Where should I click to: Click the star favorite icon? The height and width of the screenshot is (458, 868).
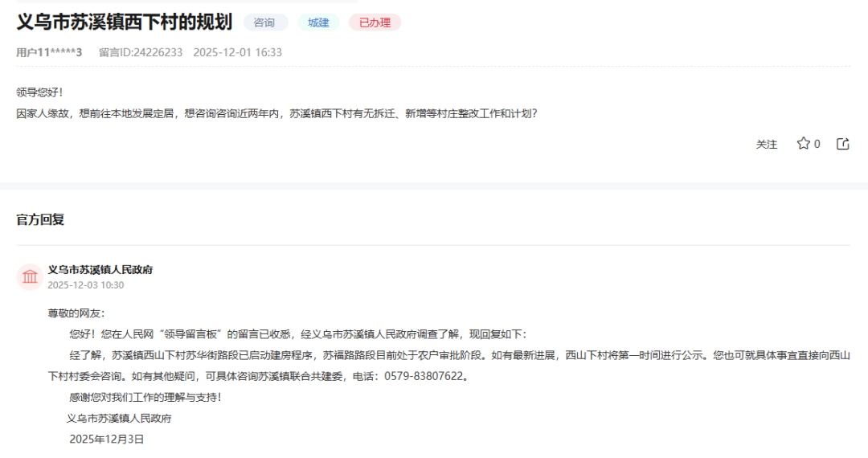[803, 144]
